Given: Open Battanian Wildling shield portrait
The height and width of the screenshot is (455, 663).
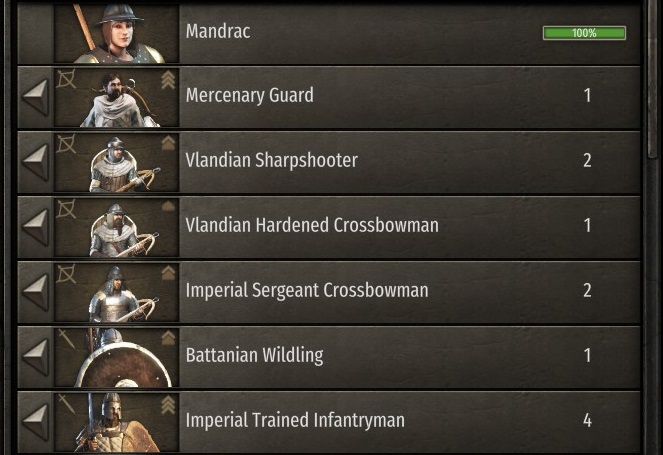Looking at the screenshot, I should coord(117,358).
